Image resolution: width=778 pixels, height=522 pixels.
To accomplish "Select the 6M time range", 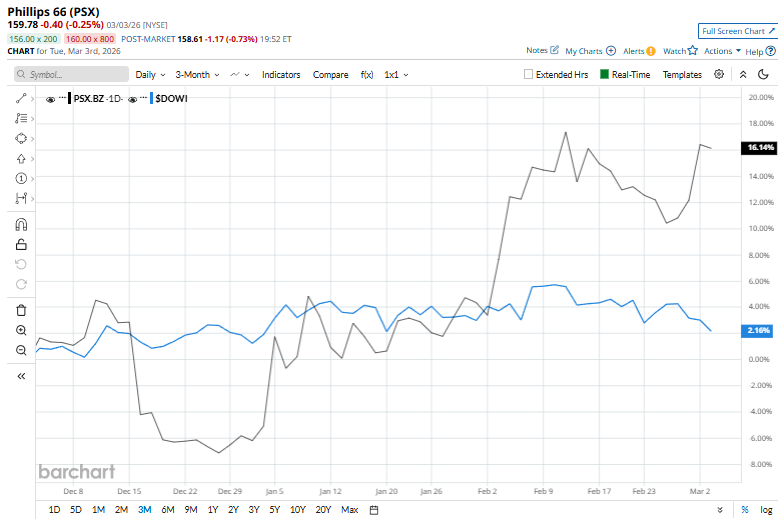I will point(168,510).
